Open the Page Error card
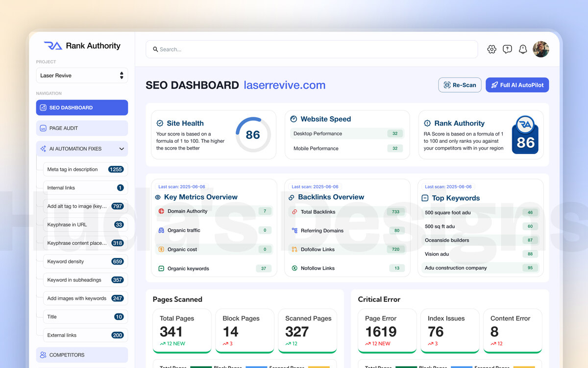The height and width of the screenshot is (368, 588). click(x=387, y=331)
